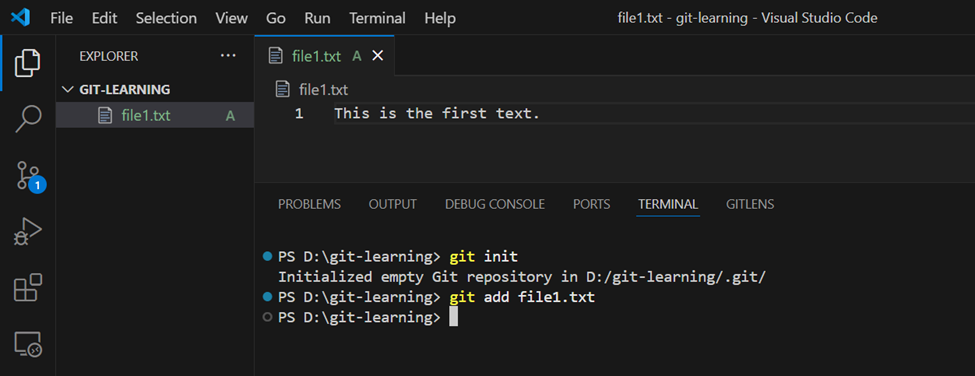This screenshot has width=975, height=376.
Task: Switch to the GITLENS panel tab
Action: coord(750,204)
